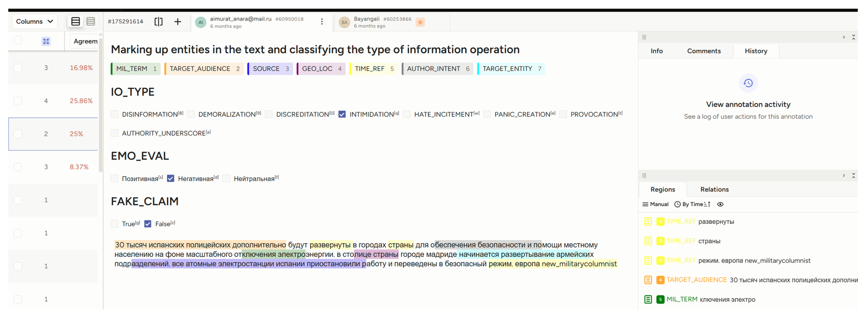
Task: Toggle all regions visibility eye icon
Action: point(720,204)
